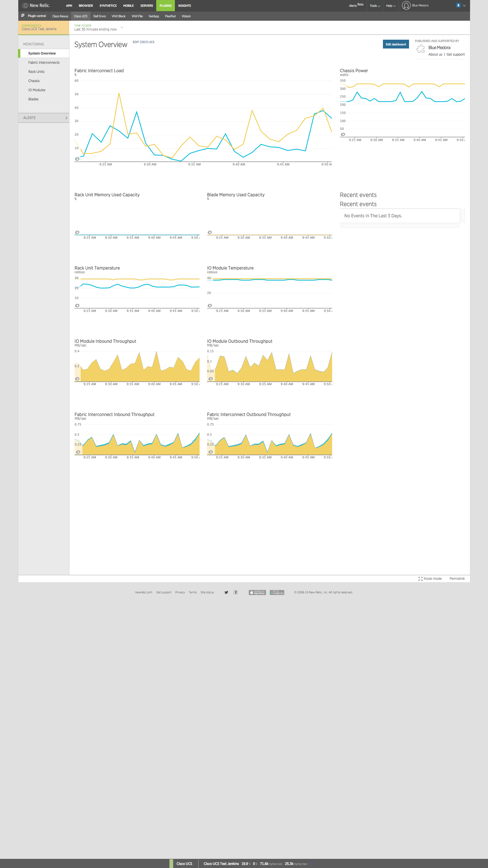Open the Facebook icon in footer
The image size is (488, 868).
[x=236, y=592]
